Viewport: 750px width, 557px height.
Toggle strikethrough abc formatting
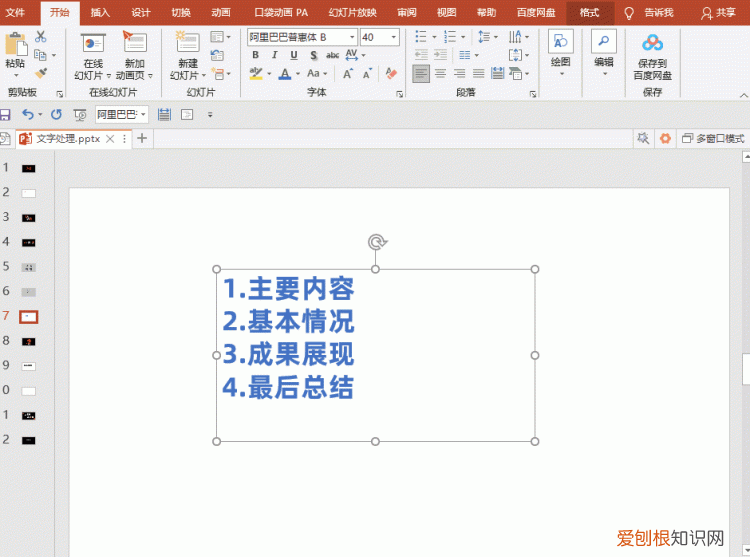pos(332,55)
